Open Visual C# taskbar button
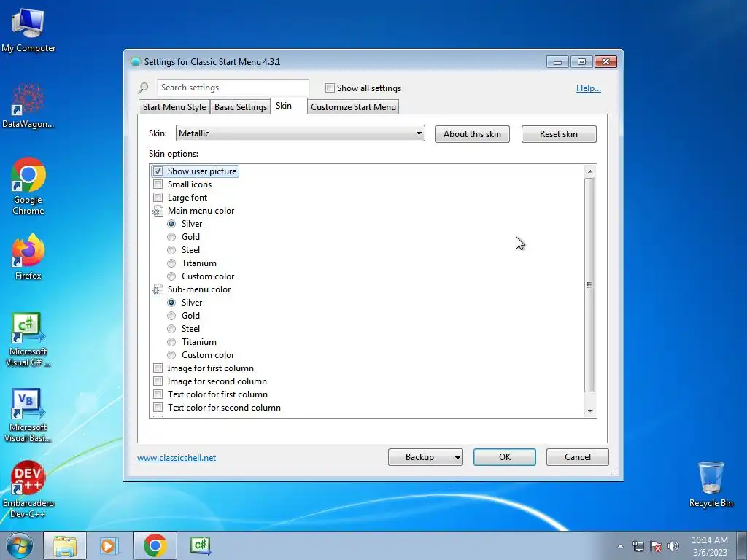Screen dimensions: 747x560 (x=201, y=545)
